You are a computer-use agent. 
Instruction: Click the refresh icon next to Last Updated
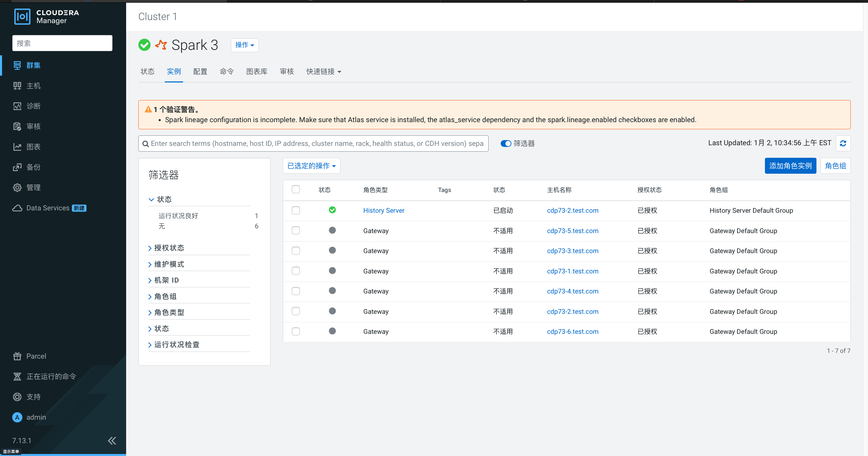[x=843, y=144]
